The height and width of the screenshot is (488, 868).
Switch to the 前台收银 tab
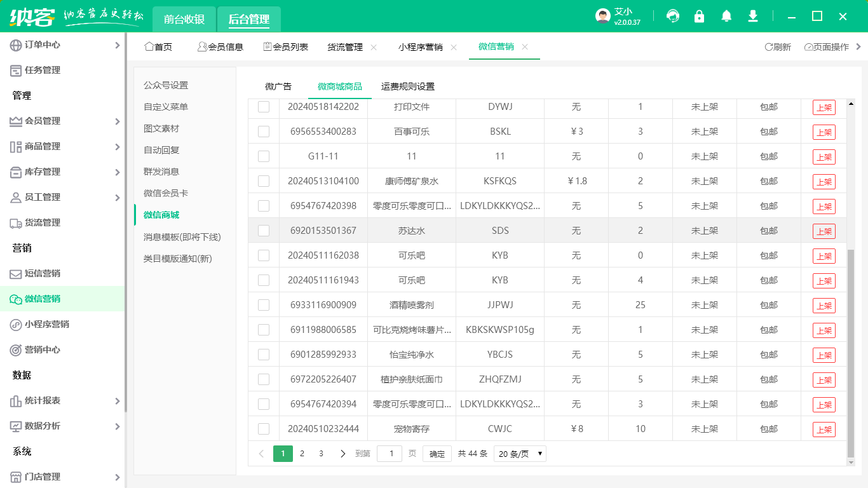point(184,19)
